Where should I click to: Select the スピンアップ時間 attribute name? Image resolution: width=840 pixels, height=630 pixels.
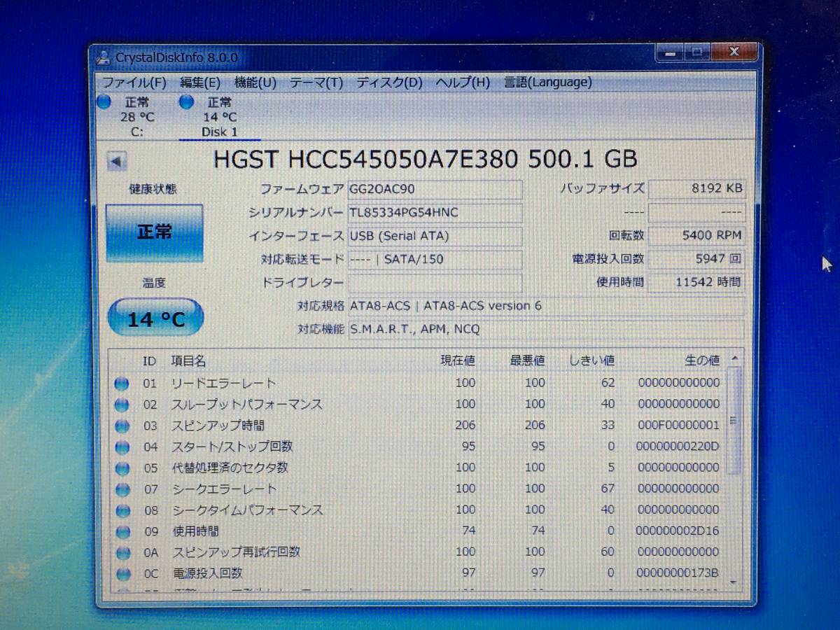[x=218, y=426]
